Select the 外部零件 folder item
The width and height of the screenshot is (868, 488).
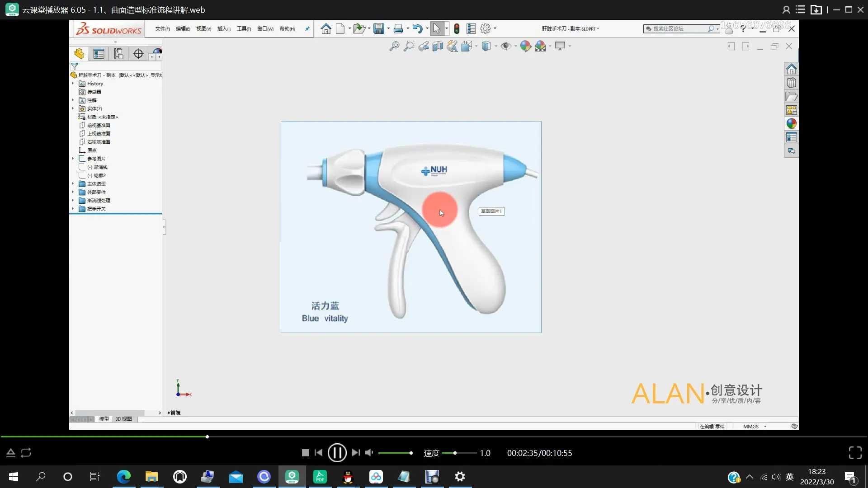pos(96,192)
